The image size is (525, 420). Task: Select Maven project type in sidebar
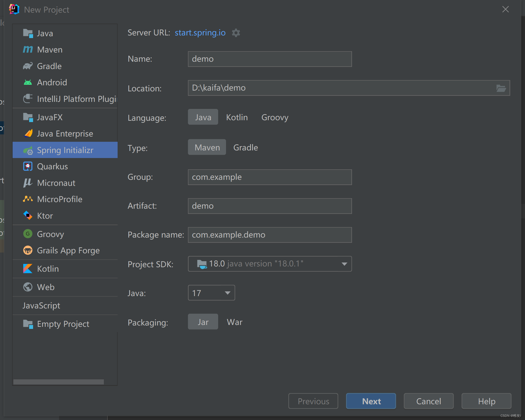65,50
